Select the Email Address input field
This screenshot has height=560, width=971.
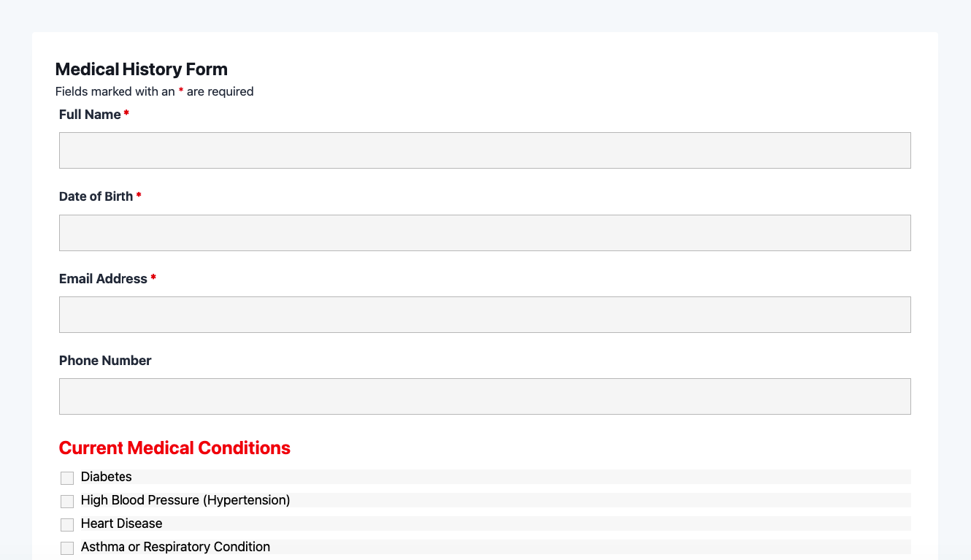pos(485,315)
